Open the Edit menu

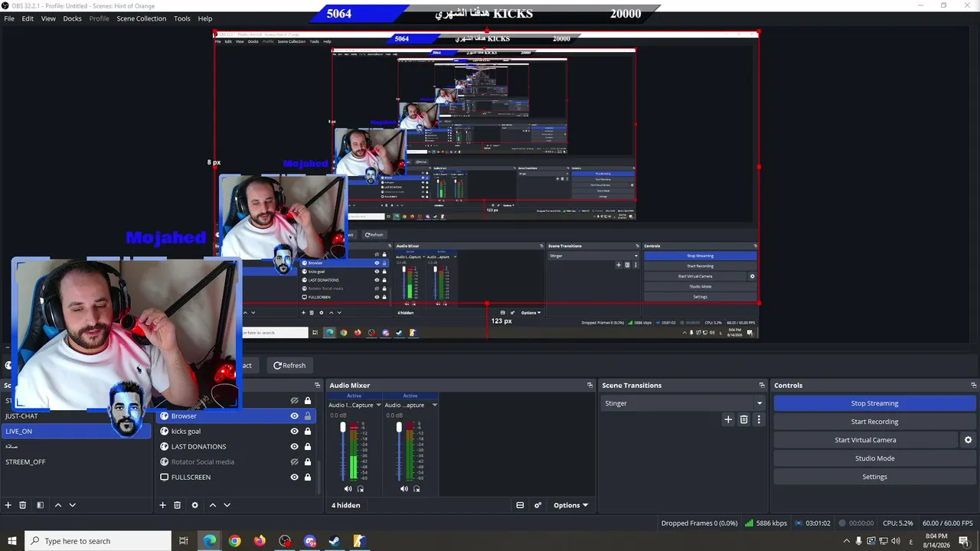[x=28, y=18]
